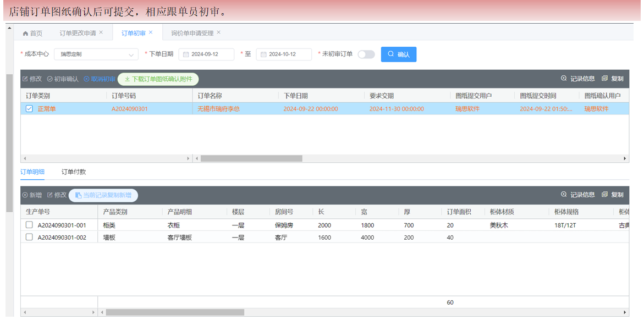This screenshot has height=331, width=644.
Task: Click the detail table horizontal scrollbar
Action: [175, 312]
